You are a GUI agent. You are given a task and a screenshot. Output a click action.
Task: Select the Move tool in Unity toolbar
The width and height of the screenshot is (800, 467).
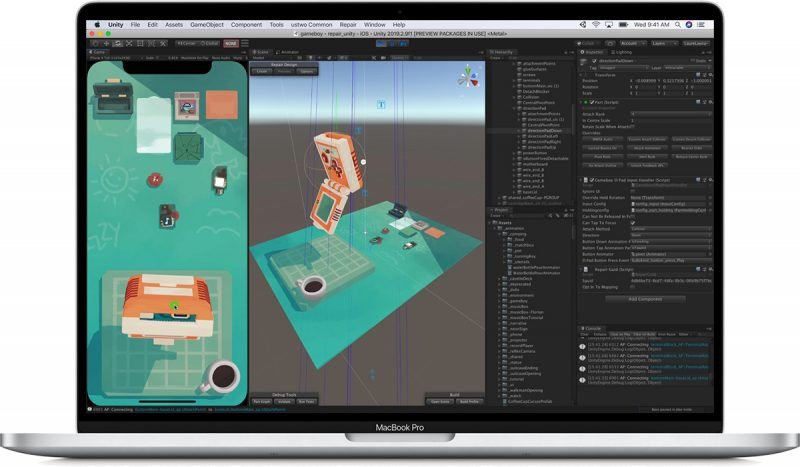[x=106, y=44]
